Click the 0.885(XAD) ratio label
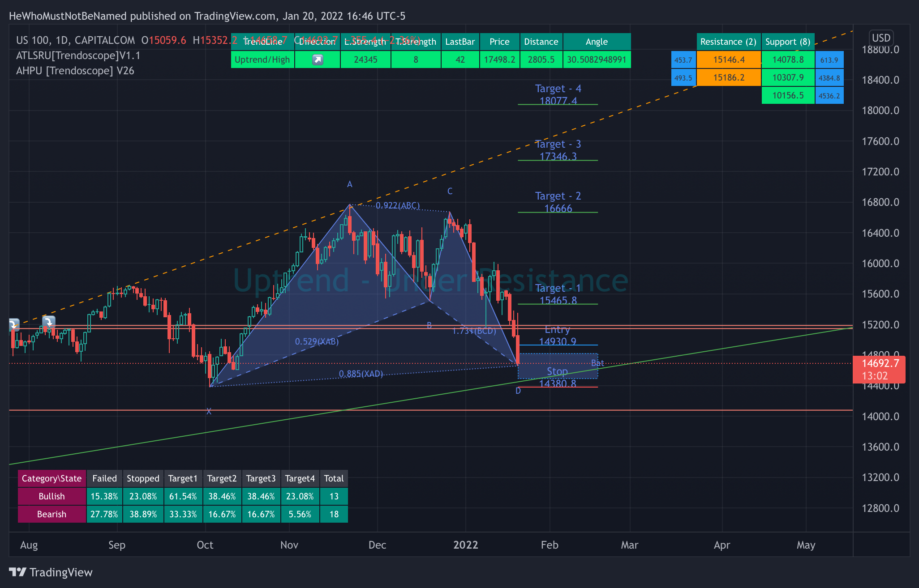This screenshot has width=919, height=588. pyautogui.click(x=361, y=374)
